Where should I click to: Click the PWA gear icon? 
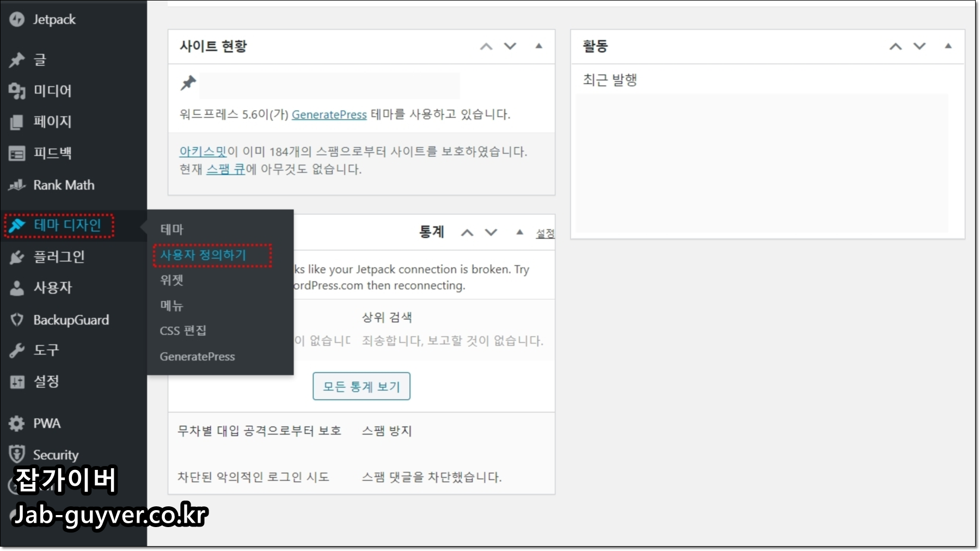point(17,423)
